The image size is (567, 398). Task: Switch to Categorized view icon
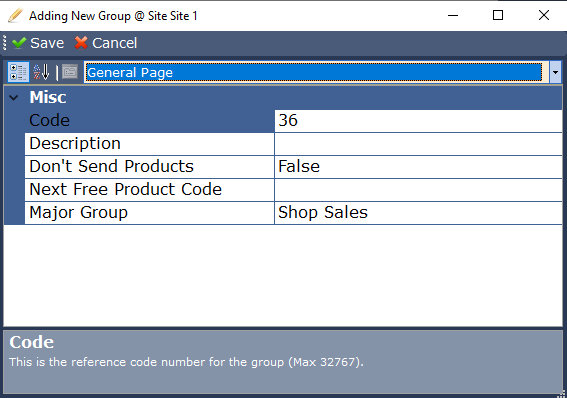[18, 72]
